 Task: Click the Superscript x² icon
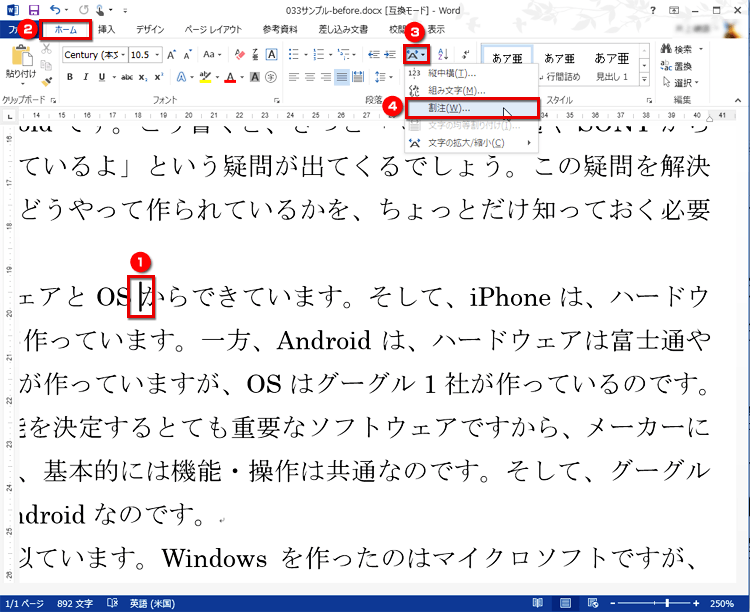point(159,77)
